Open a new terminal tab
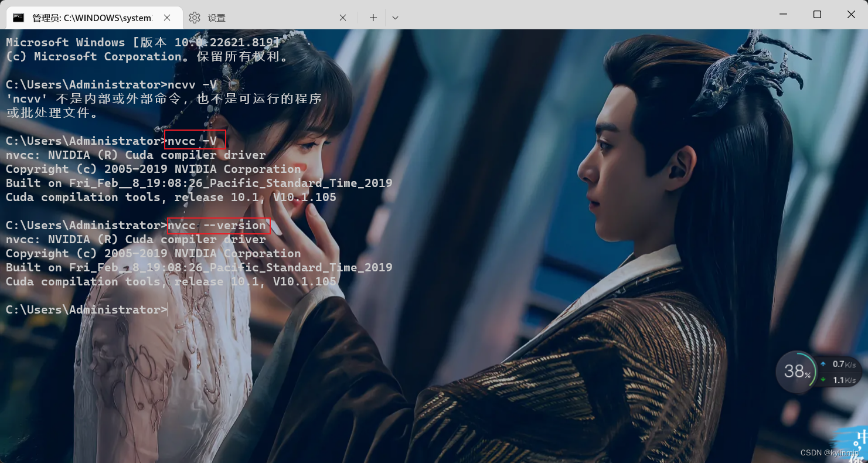Screen dimensions: 868x463 pos(373,18)
